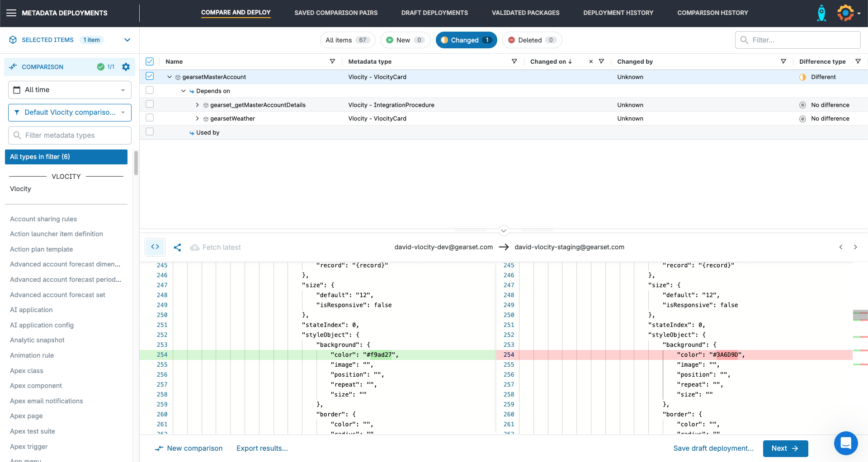Click Save draft deployment link
This screenshot has width=868, height=462.
click(713, 448)
